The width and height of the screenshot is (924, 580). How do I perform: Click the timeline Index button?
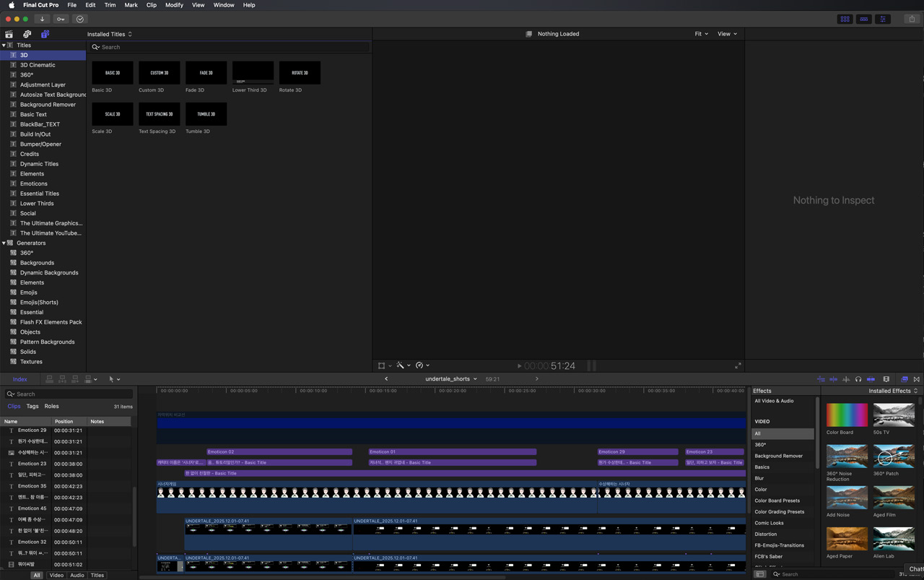(x=19, y=379)
